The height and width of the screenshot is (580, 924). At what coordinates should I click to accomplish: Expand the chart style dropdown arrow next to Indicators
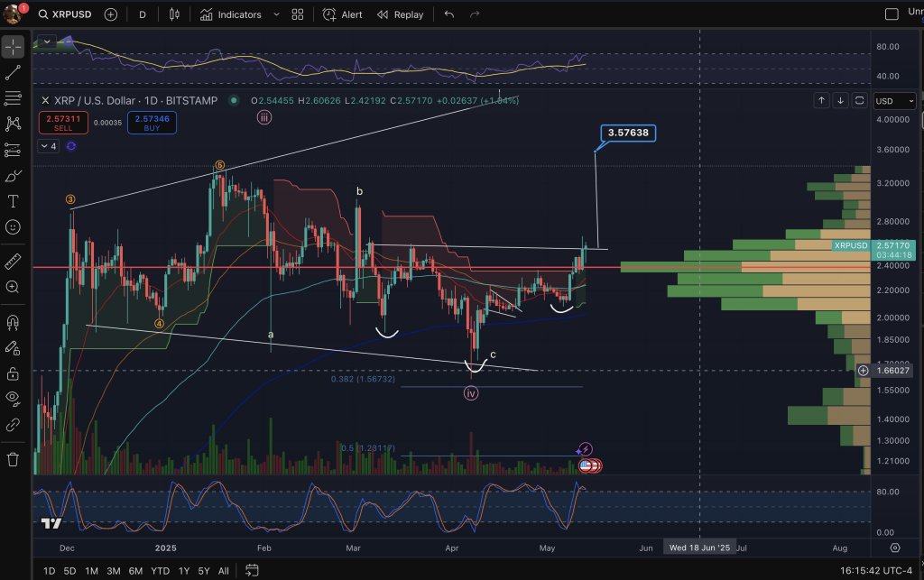click(x=277, y=14)
